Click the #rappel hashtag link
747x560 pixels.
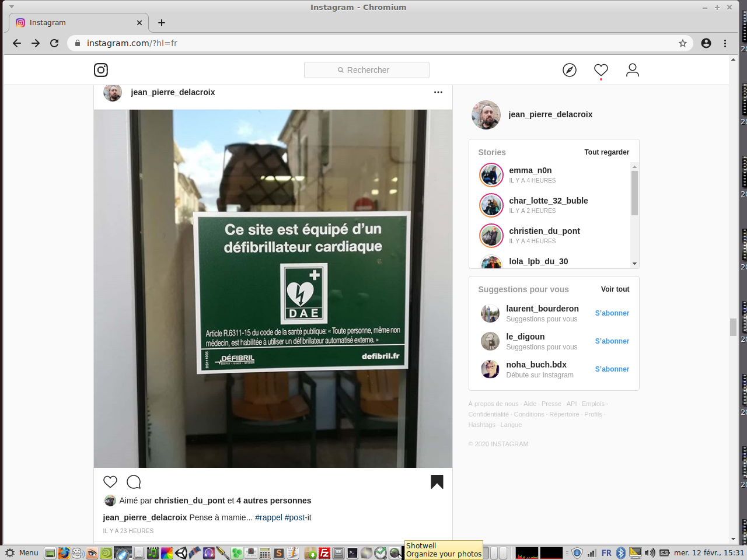[x=268, y=517]
